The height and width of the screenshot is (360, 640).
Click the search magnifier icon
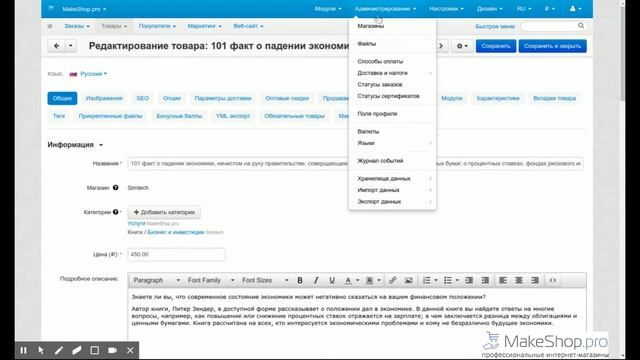(x=581, y=26)
